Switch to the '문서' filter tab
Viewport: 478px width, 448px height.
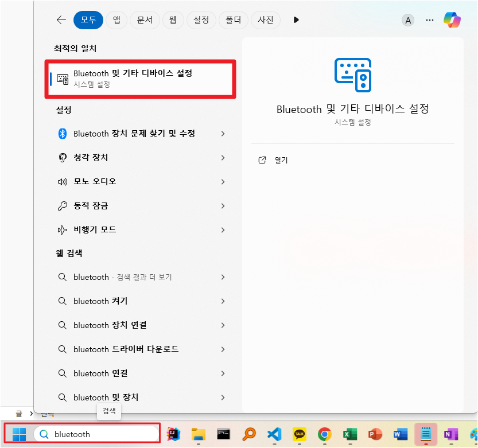point(145,20)
